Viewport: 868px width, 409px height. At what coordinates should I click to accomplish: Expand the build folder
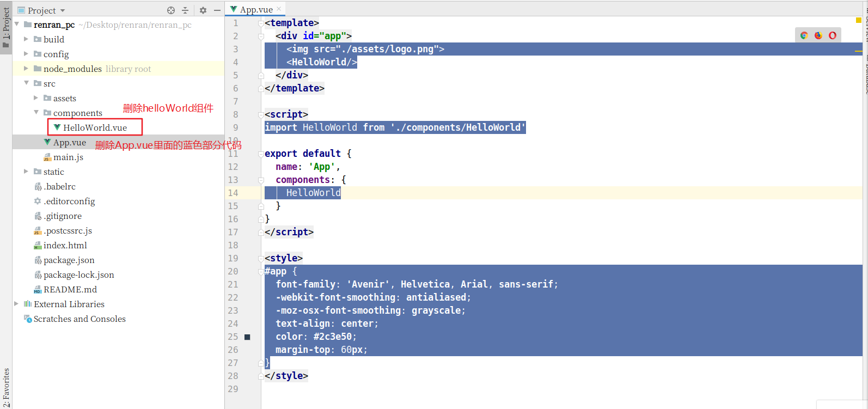pos(26,39)
